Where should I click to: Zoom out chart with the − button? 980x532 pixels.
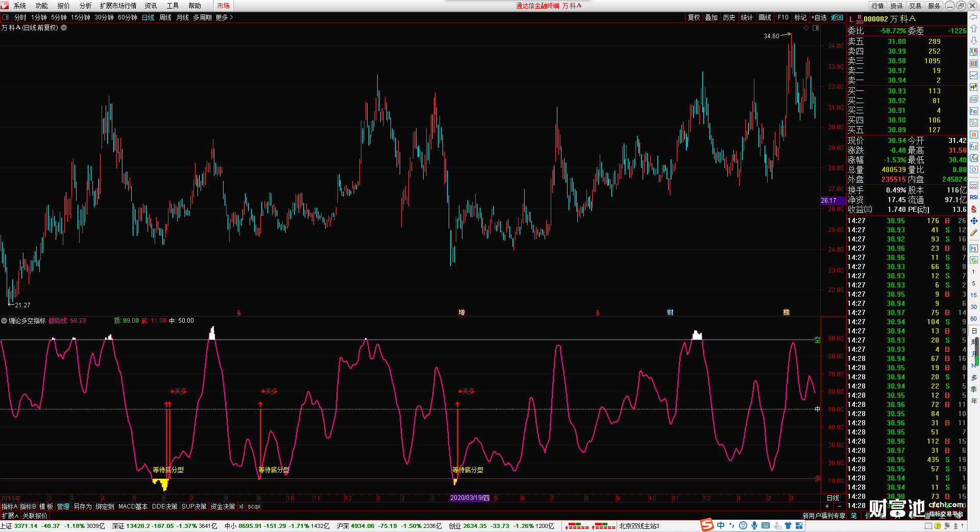coord(840,506)
